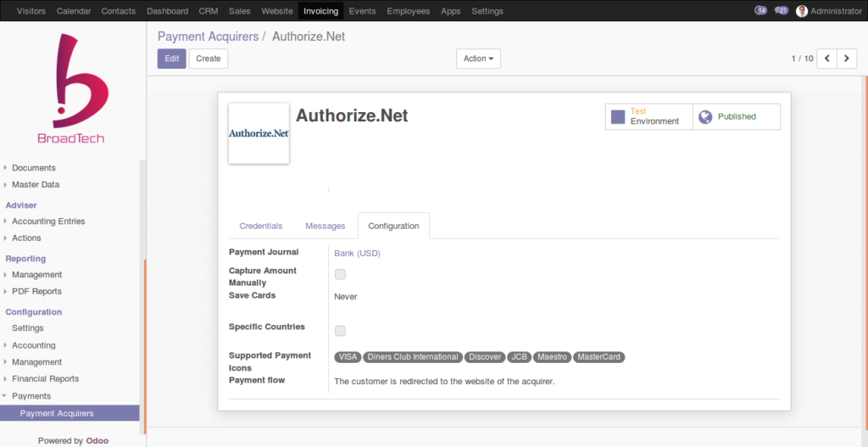Click the Create button

(x=209, y=59)
